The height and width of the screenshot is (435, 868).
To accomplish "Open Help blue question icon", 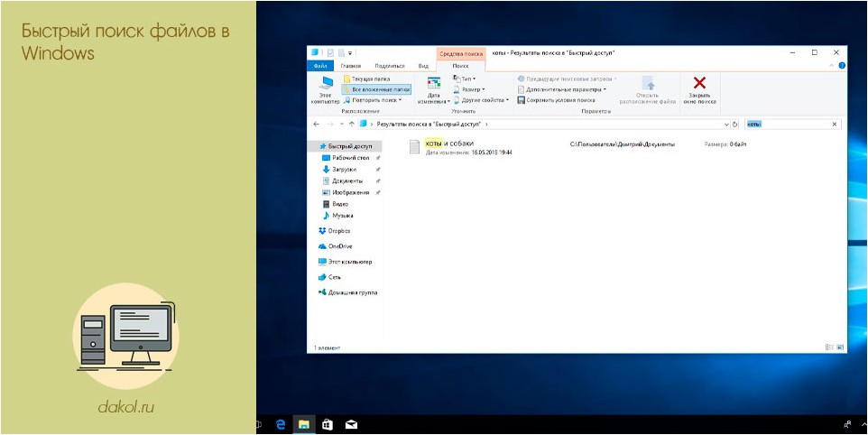I will [842, 66].
